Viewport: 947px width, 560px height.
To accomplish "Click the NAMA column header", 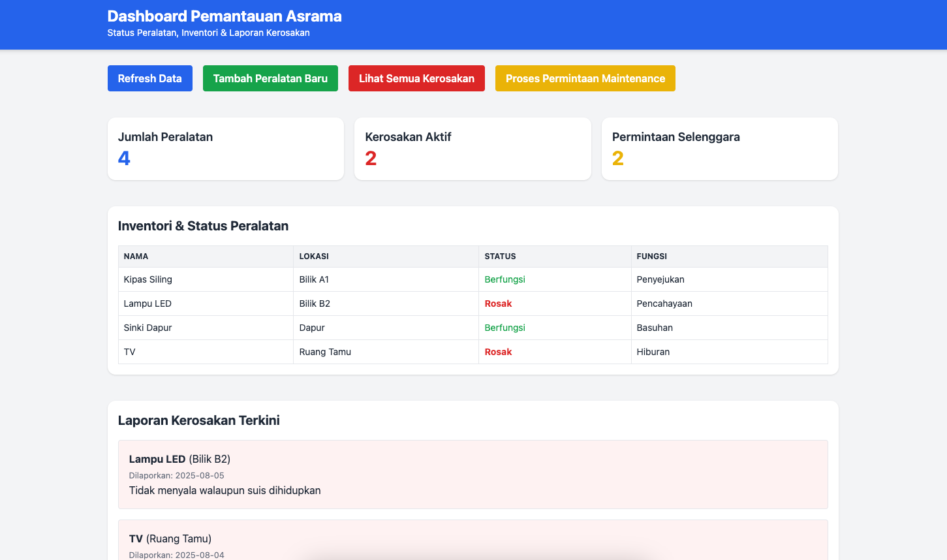I will click(x=206, y=257).
